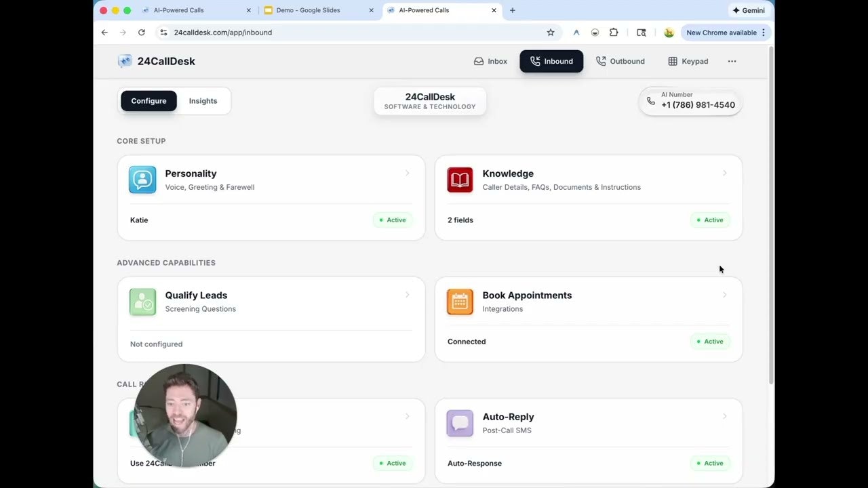
Task: Click the 24CallDesk brand name in header
Action: (x=166, y=61)
